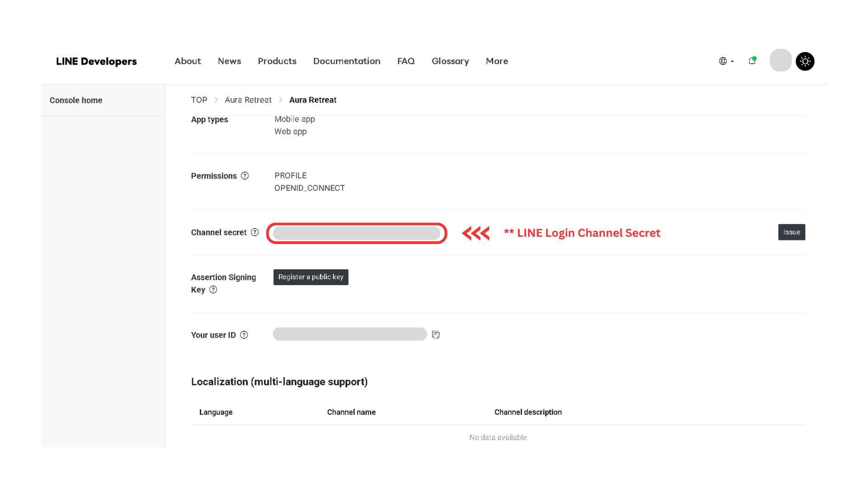Viewport: 868px width, 488px height.
Task: Click the TOP breadcrumb link
Action: [x=199, y=100]
